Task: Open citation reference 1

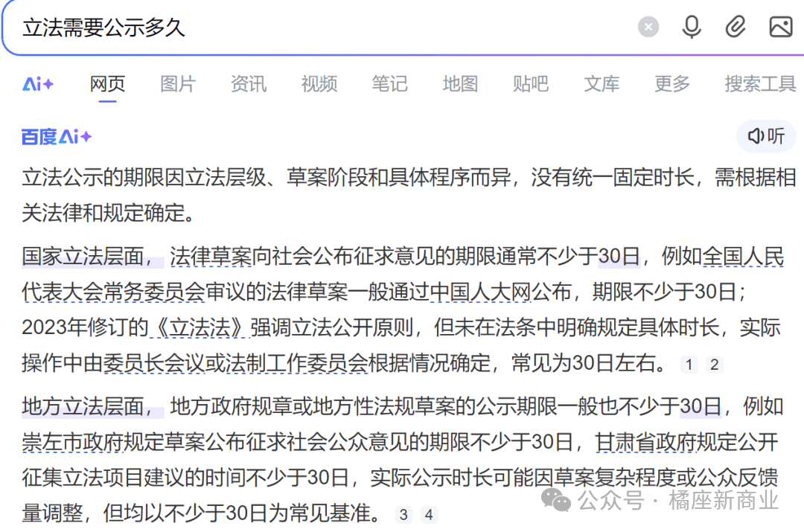Action: [689, 365]
